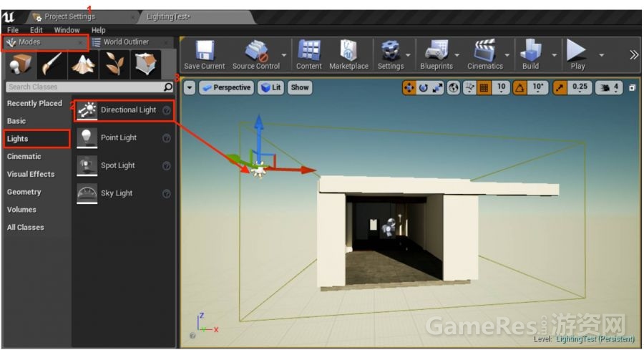Open help for Directional Light
This screenshot has height=350, width=644.
pos(166,110)
